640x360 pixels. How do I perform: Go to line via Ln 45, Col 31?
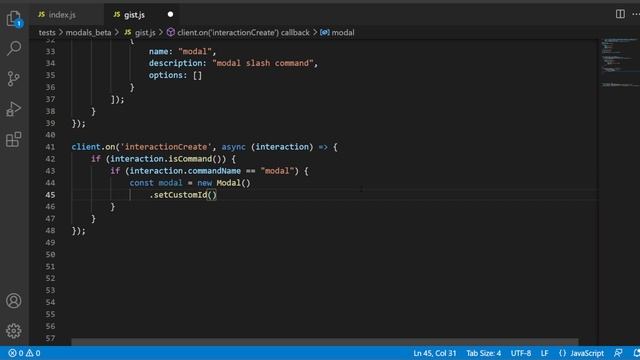pyautogui.click(x=435, y=353)
